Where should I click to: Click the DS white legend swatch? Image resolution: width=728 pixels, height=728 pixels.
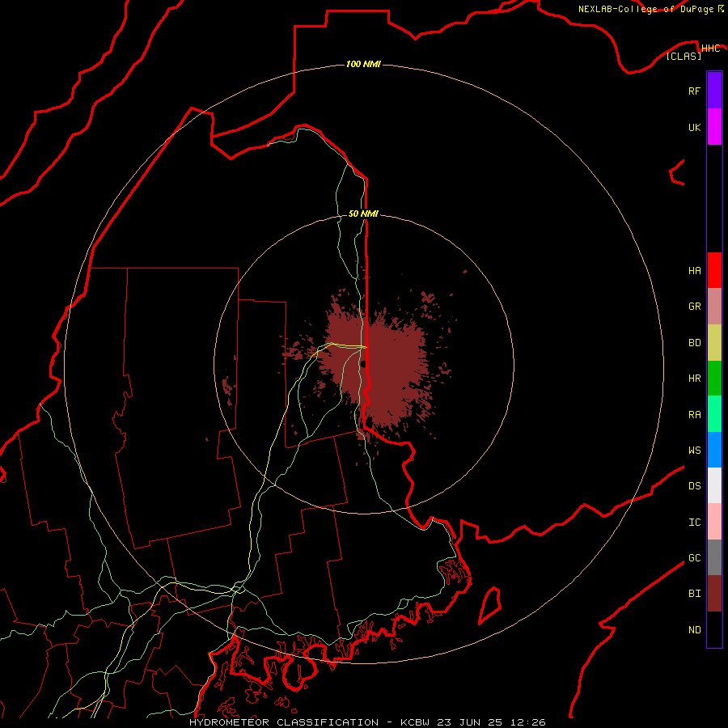click(714, 485)
